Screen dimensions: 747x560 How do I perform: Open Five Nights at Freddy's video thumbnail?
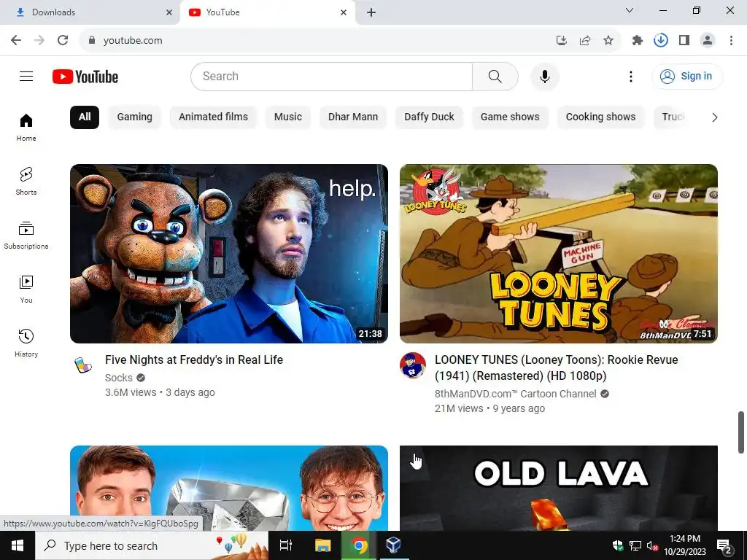pos(228,253)
